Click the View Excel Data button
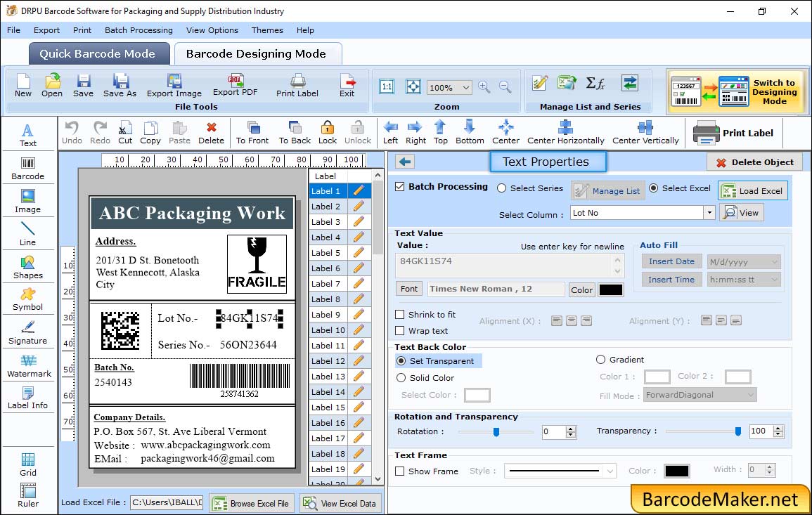812x515 pixels. pyautogui.click(x=340, y=503)
